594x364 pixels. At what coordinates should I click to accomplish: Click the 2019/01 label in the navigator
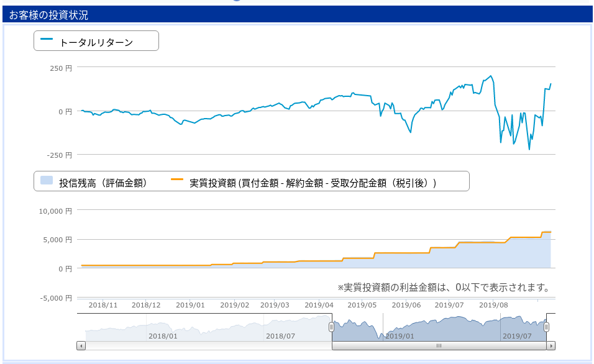point(400,336)
